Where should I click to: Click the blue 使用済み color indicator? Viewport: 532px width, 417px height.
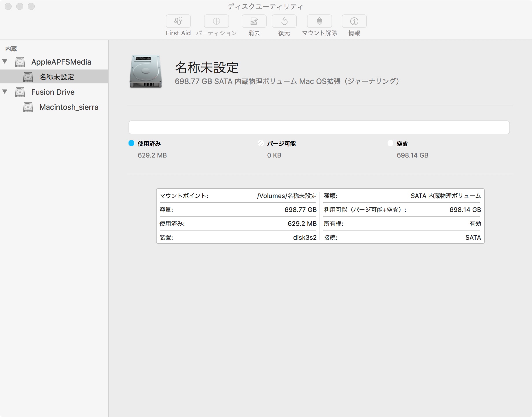131,143
